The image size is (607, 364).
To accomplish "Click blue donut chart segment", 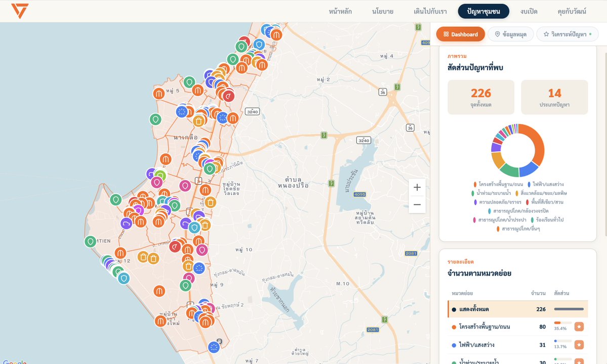I will point(528,169).
